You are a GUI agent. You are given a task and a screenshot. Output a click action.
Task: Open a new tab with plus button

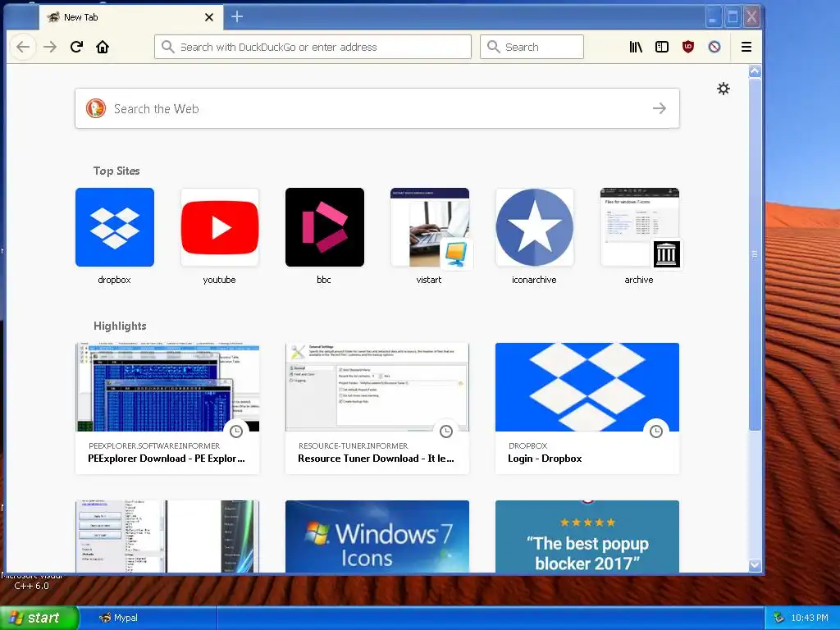pyautogui.click(x=237, y=17)
